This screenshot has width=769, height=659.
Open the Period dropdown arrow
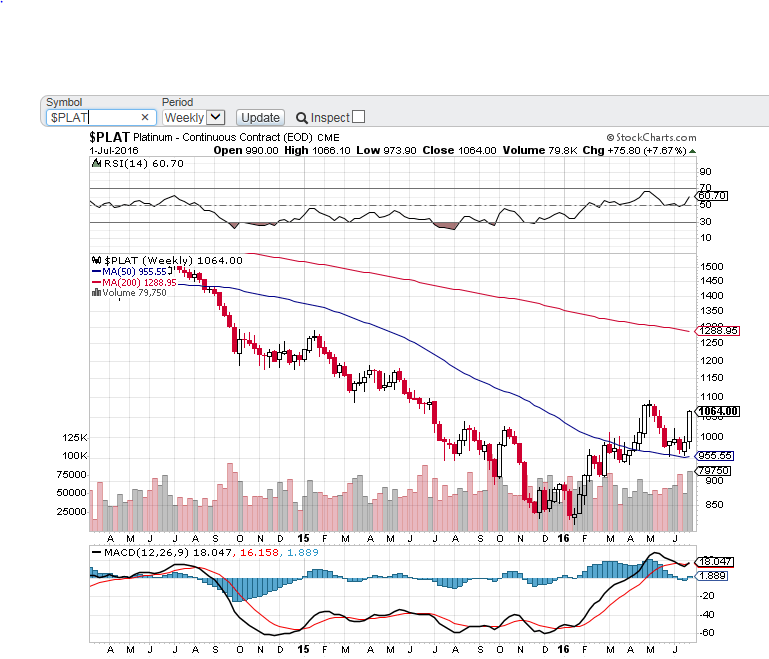click(x=215, y=117)
